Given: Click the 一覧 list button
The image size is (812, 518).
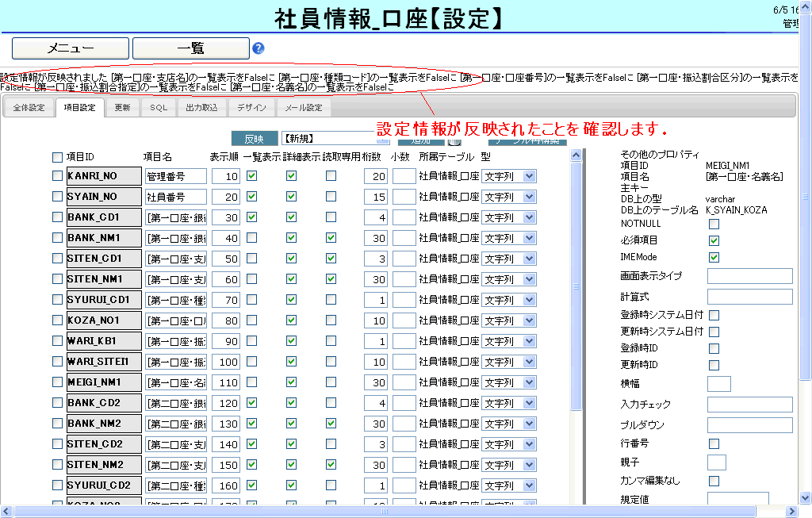Looking at the screenshot, I should [x=190, y=48].
